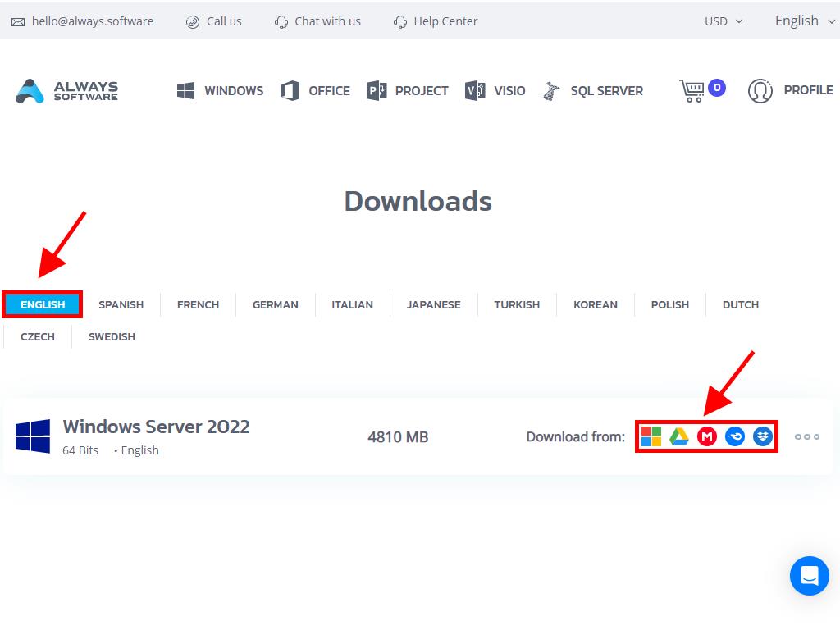This screenshot has height=630, width=840.
Task: Click the Always Software logo
Action: point(67,90)
